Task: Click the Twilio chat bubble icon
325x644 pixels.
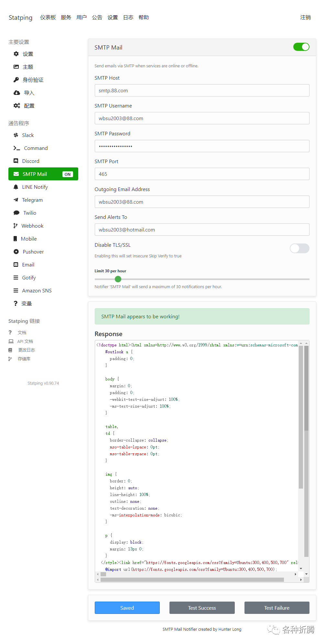Action: tap(16, 213)
